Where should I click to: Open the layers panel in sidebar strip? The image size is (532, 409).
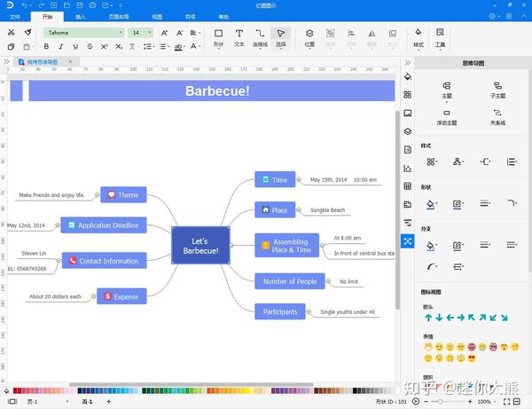click(408, 131)
